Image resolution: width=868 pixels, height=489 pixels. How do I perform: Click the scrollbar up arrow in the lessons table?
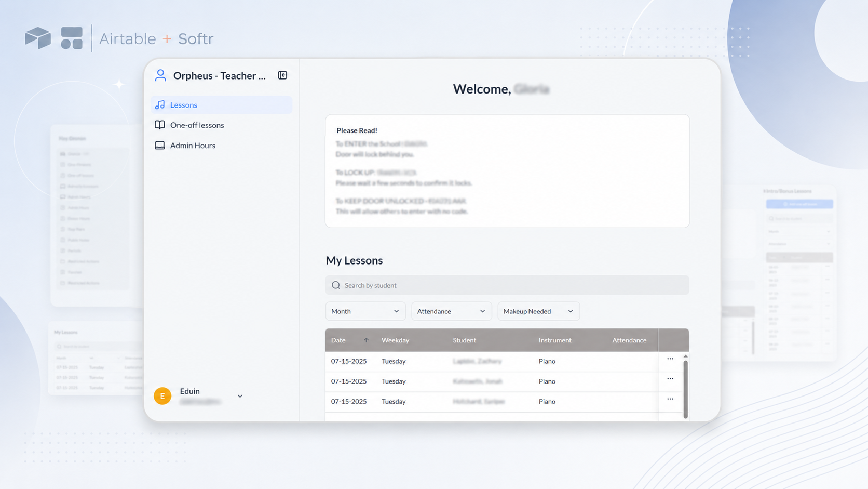coord(686,356)
